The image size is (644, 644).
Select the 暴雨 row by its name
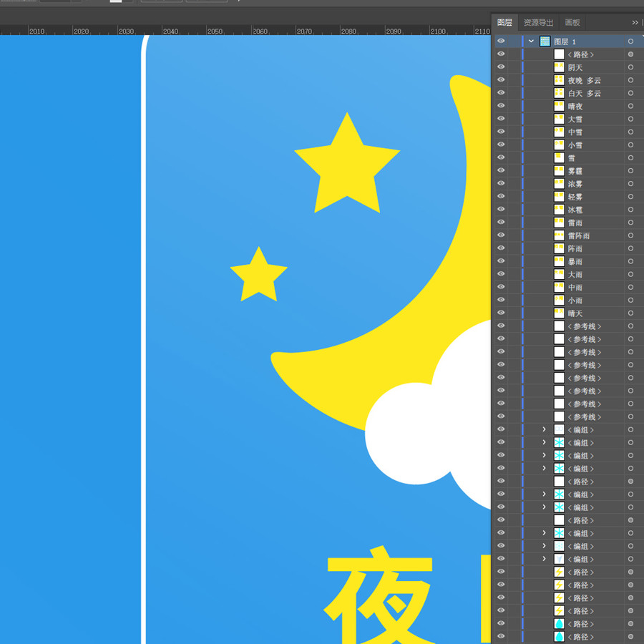[575, 262]
